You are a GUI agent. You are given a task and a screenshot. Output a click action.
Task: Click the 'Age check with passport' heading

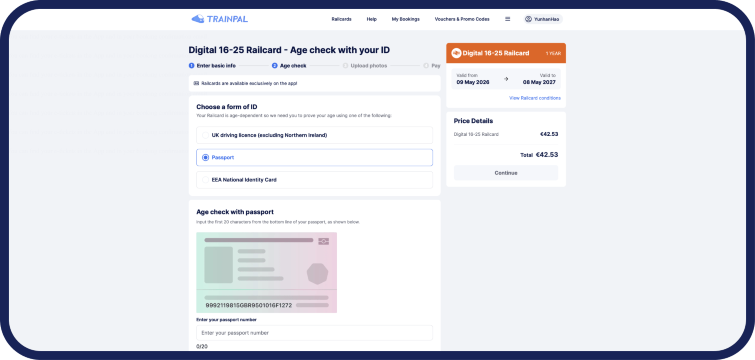click(235, 212)
